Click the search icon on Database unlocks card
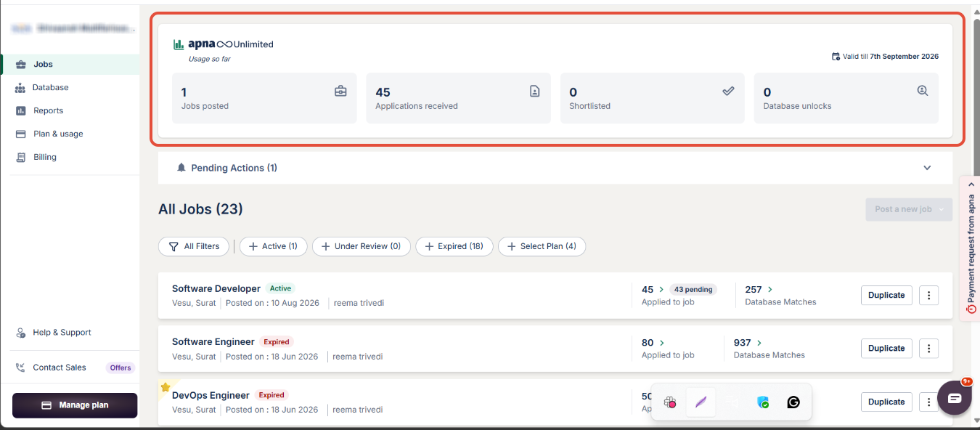This screenshot has height=430, width=980. pyautogui.click(x=923, y=92)
